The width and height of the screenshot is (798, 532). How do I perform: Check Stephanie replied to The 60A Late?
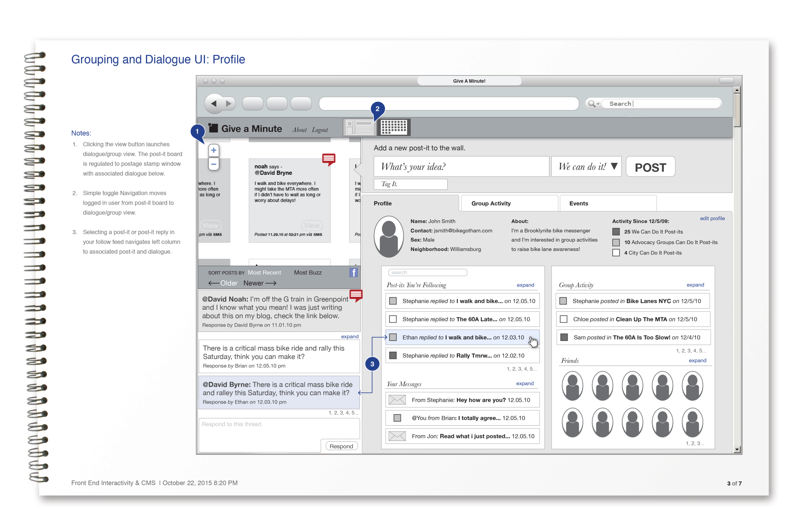click(x=393, y=319)
